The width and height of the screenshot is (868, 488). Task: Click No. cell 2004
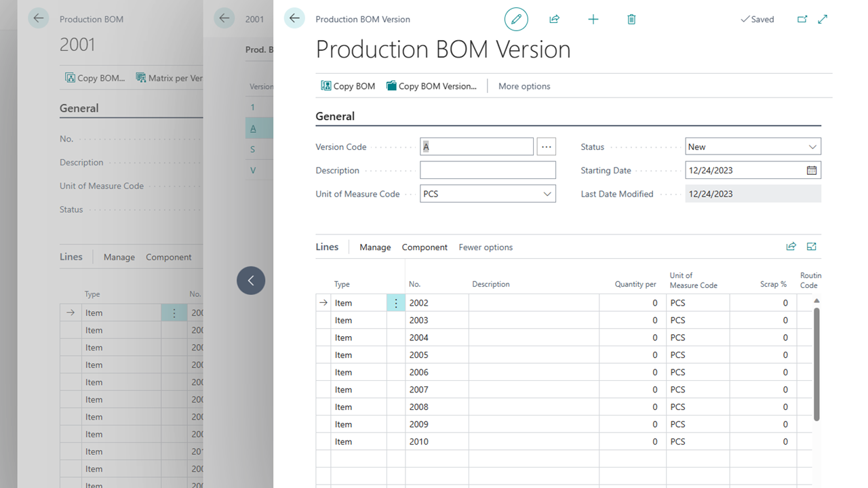coord(437,338)
